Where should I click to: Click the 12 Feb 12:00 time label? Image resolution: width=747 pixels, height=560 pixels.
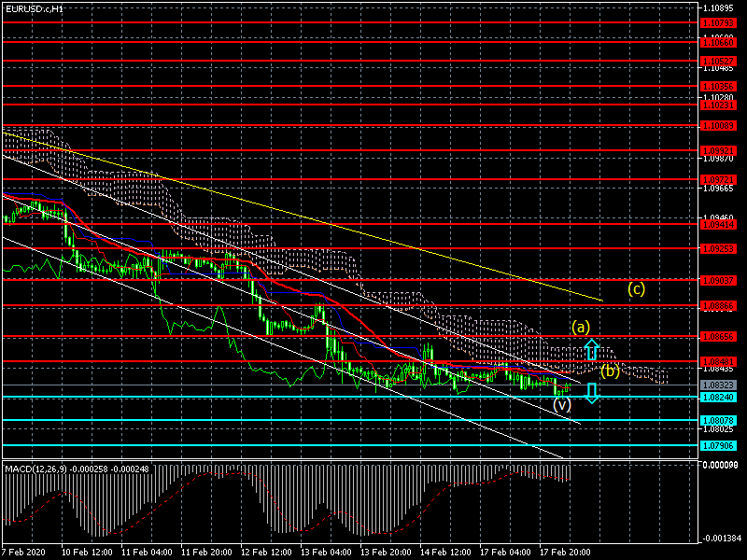pos(266,552)
